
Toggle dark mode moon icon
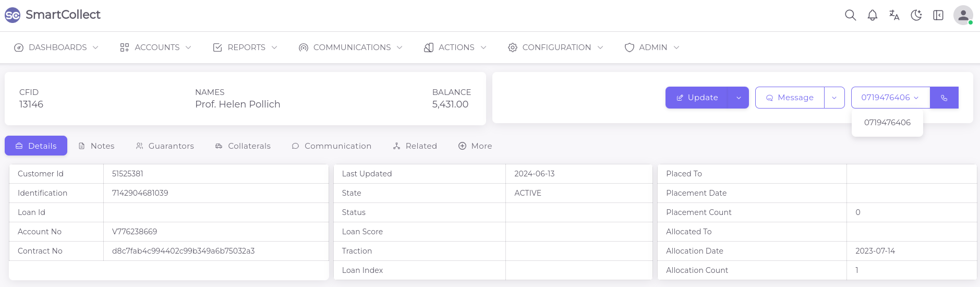tap(916, 15)
